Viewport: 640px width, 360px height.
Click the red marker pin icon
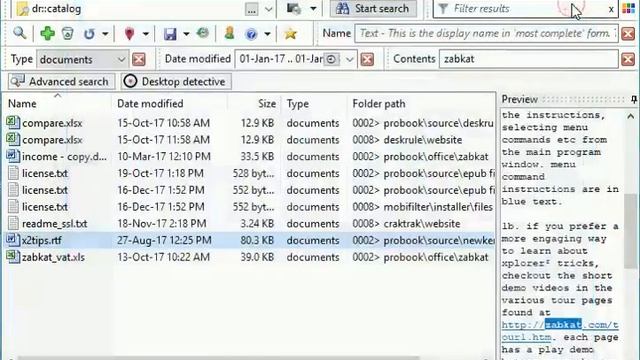[x=129, y=34]
